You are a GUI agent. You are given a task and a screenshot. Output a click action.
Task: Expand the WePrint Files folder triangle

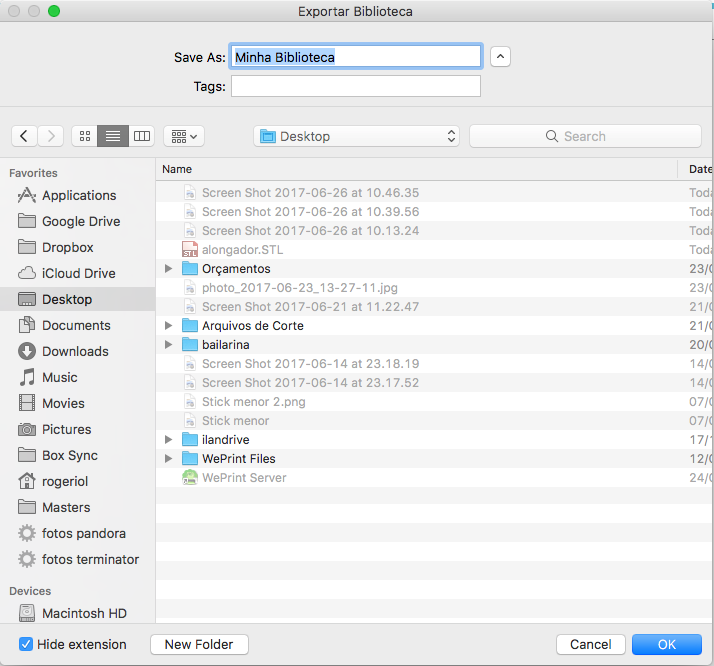[168, 458]
